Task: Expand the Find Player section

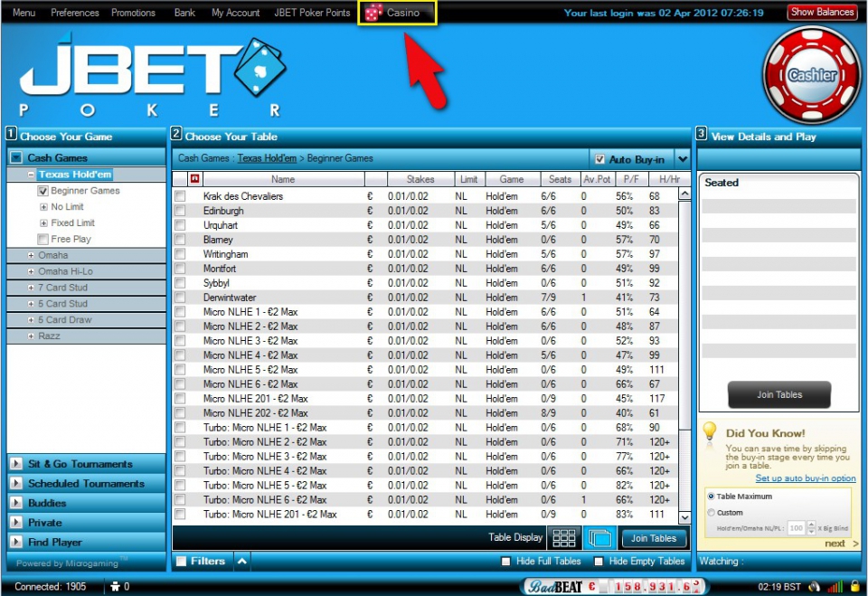Action: [16, 543]
